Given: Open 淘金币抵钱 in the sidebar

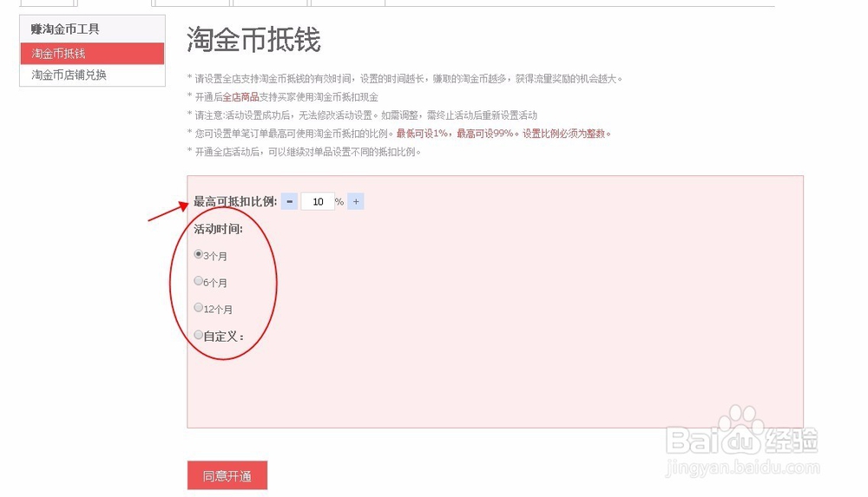Looking at the screenshot, I should [x=93, y=54].
